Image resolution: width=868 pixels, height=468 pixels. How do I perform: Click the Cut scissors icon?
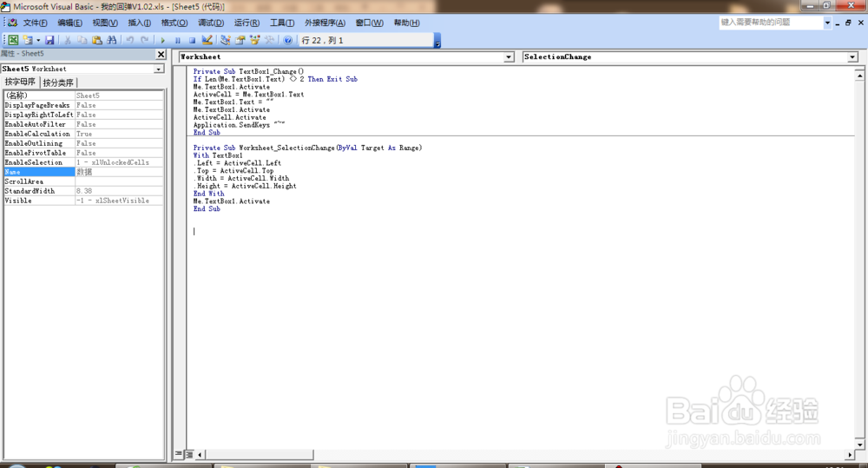coord(68,40)
